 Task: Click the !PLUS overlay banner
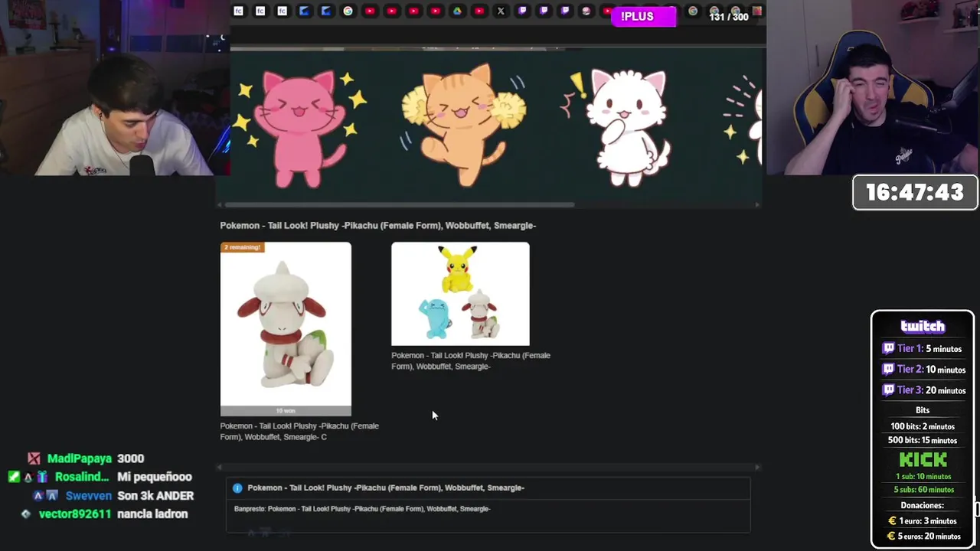tap(644, 17)
